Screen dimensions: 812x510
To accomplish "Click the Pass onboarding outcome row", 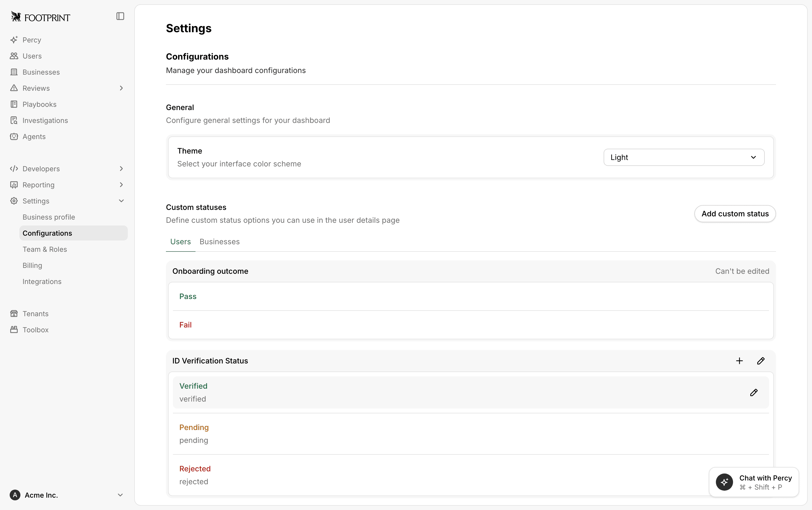I will tap(471, 297).
